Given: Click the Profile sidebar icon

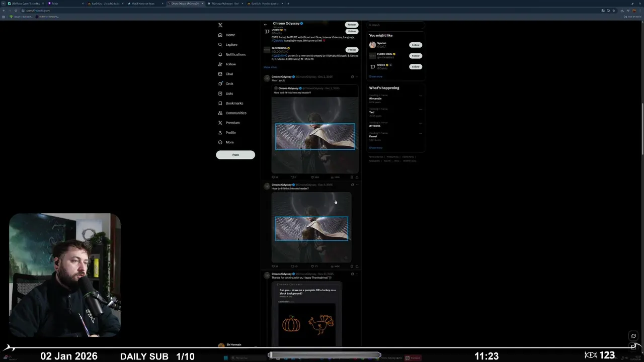Looking at the screenshot, I should (x=220, y=133).
